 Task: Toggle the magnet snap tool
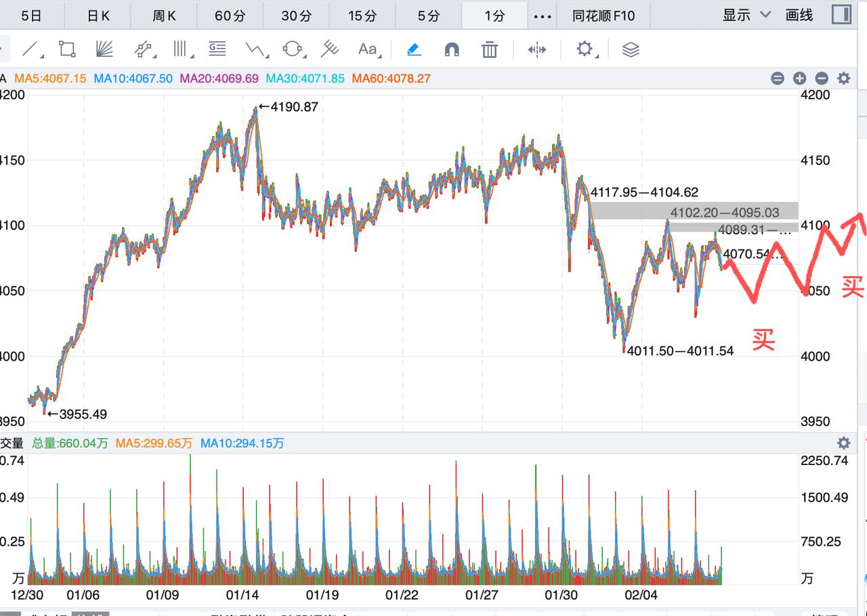point(452,49)
